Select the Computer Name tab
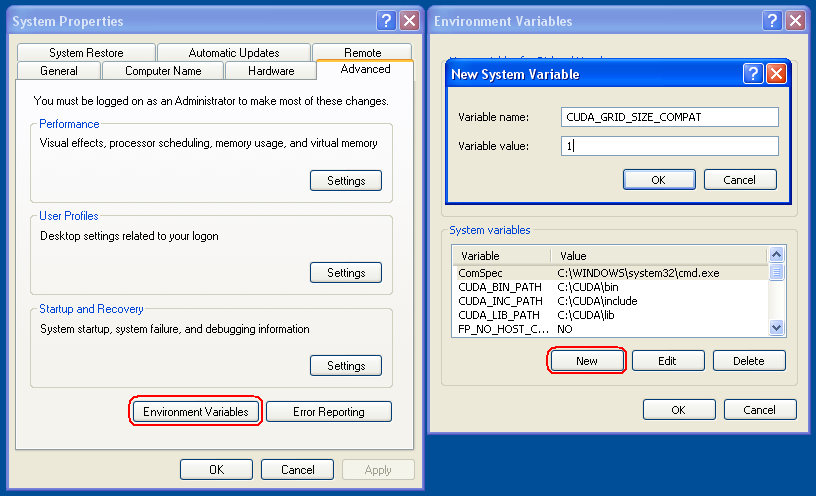 tap(161, 71)
